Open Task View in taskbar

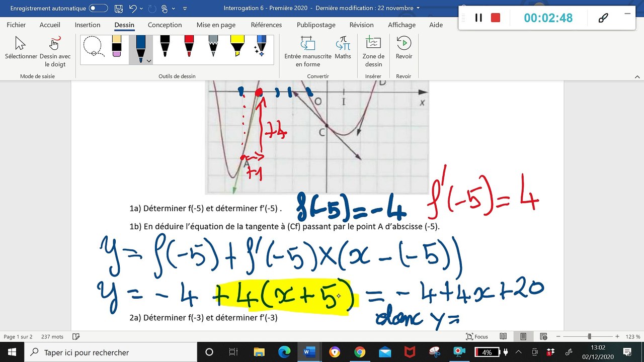coord(233,352)
